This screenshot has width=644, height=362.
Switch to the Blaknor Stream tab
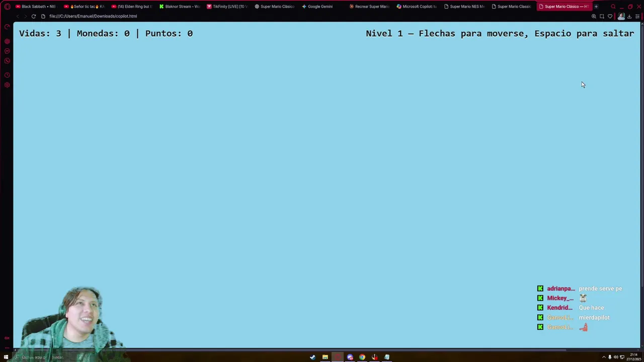point(179,7)
